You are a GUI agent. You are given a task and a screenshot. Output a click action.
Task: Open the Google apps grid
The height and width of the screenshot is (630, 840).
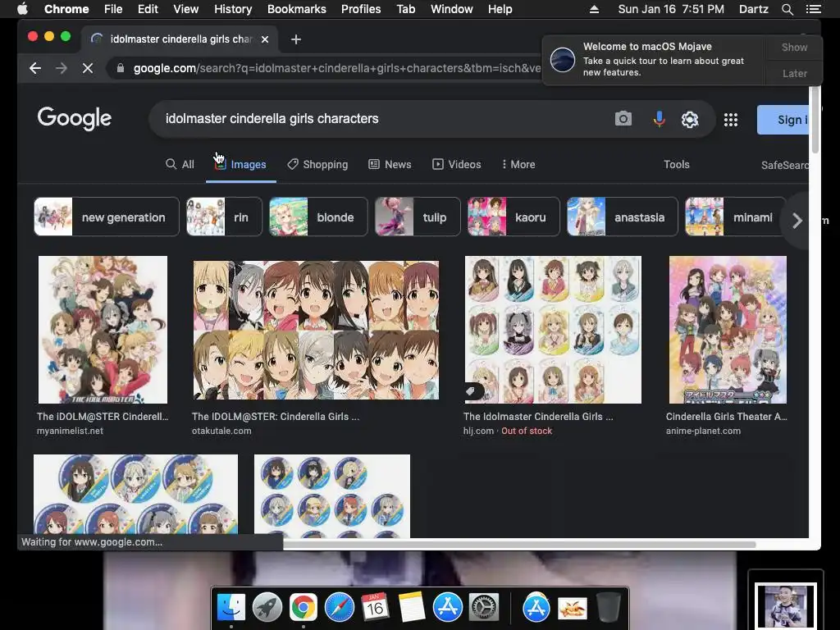pyautogui.click(x=731, y=120)
